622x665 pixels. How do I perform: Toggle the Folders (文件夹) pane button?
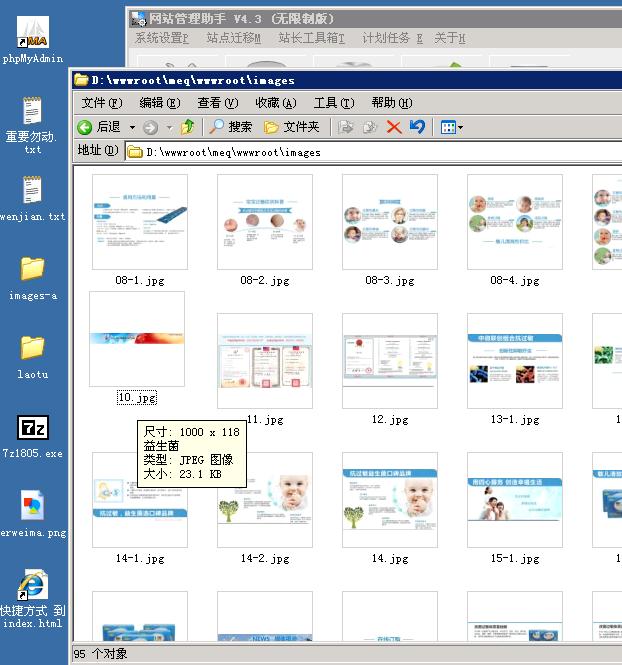tap(291, 127)
